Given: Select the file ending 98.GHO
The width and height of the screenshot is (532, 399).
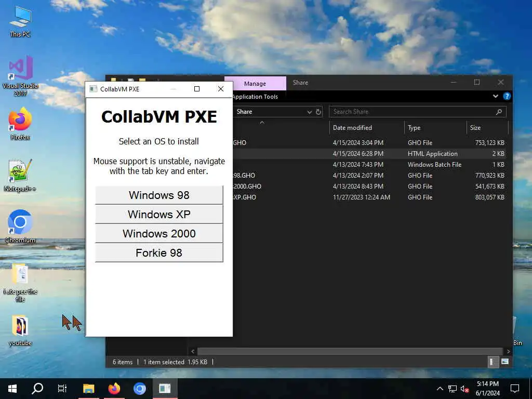Looking at the screenshot, I should click(x=370, y=176).
